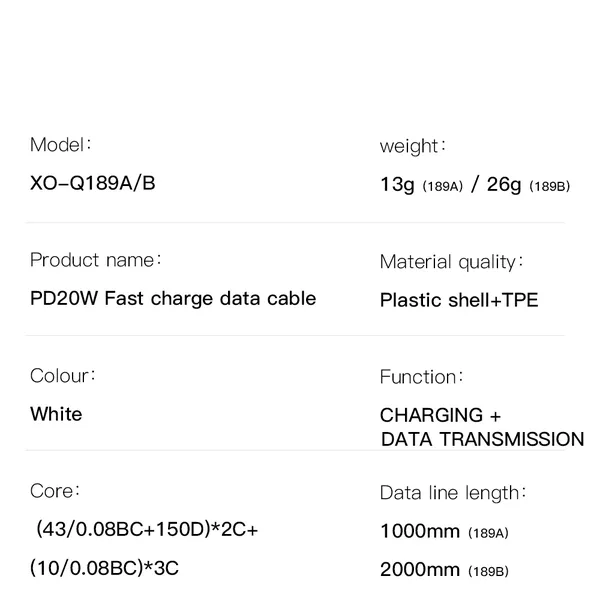600x600 pixels.
Task: Click the 1000mm length value
Action: coord(420,531)
